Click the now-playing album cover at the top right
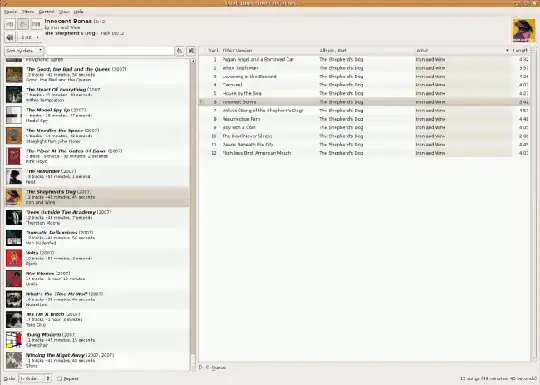This screenshot has height=385, width=540. [x=523, y=30]
